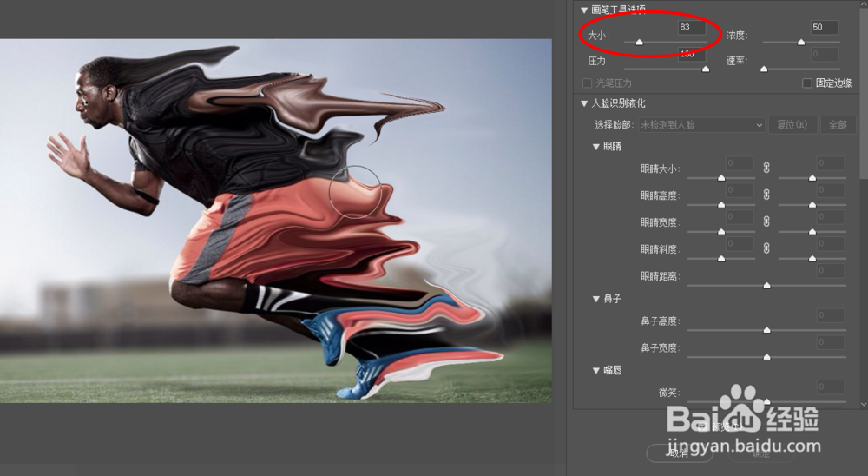This screenshot has height=476, width=868.
Task: Click the left 眼睛斜度 slider handle
Action: tap(721, 259)
